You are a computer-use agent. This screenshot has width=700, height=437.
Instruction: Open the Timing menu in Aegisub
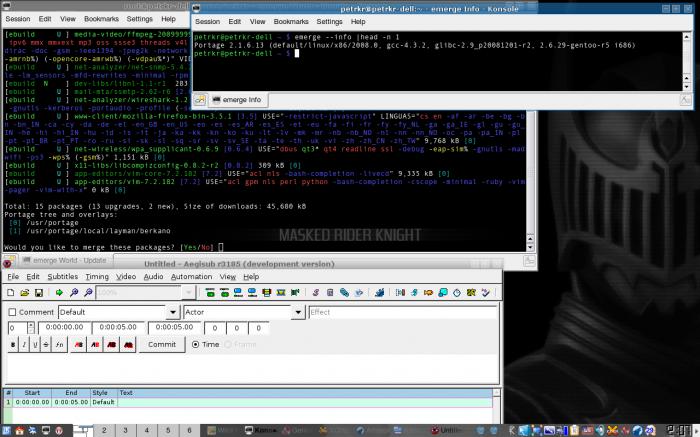point(97,276)
